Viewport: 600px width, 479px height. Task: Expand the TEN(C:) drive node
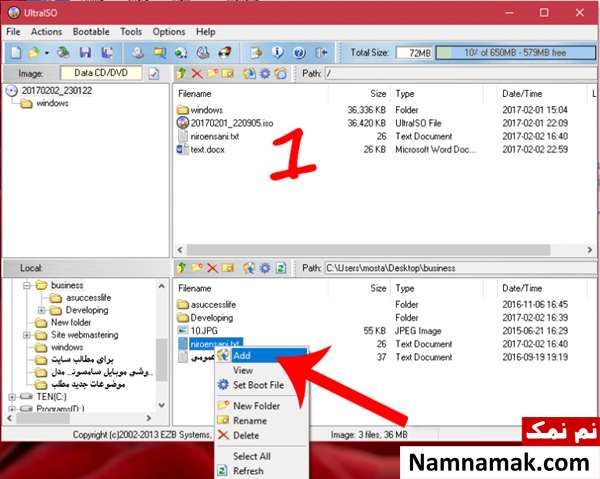click(11, 397)
